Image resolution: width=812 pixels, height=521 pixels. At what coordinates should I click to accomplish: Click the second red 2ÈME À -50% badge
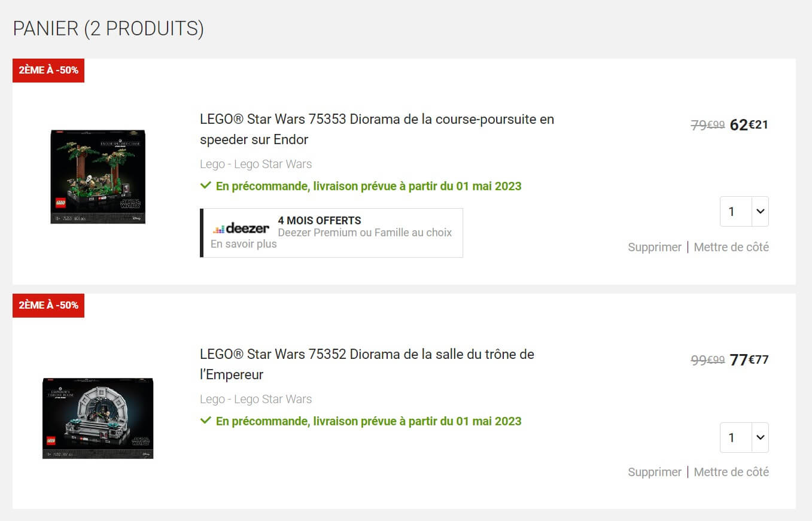click(48, 305)
